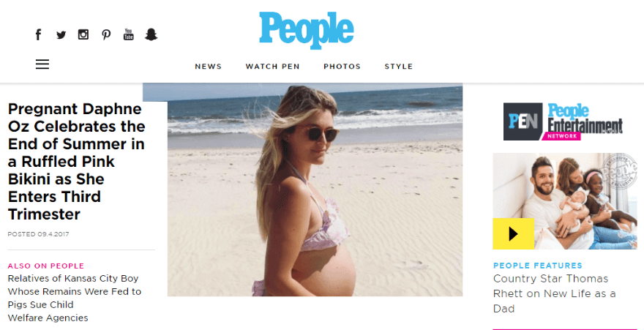The width and height of the screenshot is (644, 330).
Task: Open the Kansas City Boy relatives story
Action: [75, 298]
